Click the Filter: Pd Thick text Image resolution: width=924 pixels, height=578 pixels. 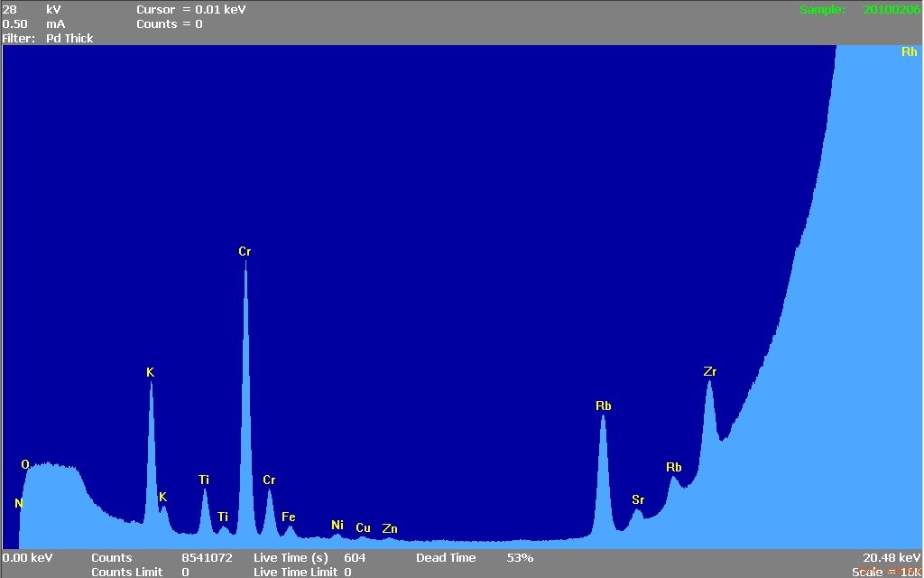[x=48, y=39]
